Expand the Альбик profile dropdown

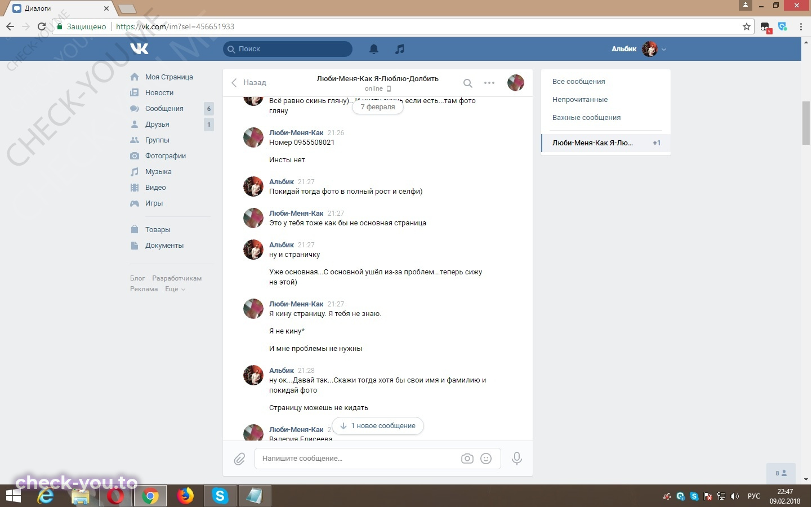coord(639,49)
